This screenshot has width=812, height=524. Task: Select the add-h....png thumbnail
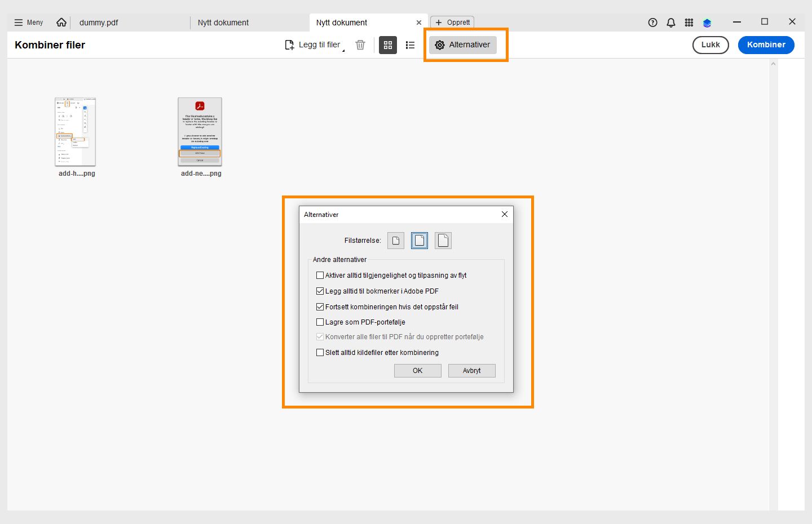click(x=76, y=132)
